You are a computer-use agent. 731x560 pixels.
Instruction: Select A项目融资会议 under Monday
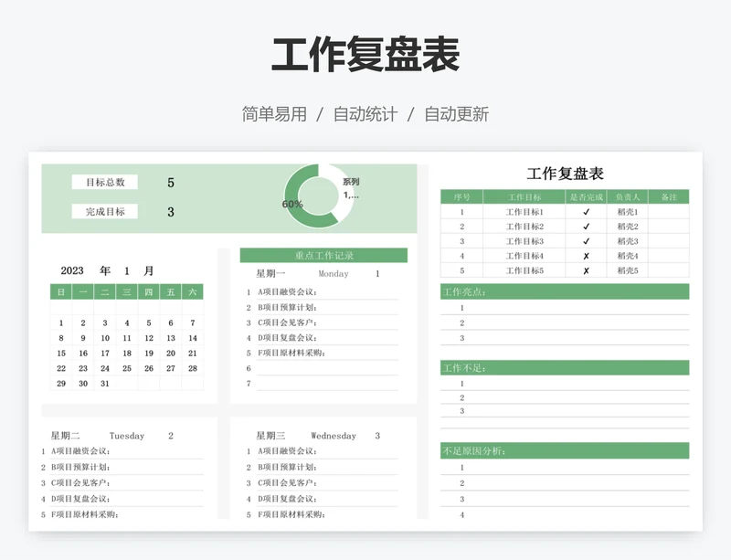(x=288, y=292)
